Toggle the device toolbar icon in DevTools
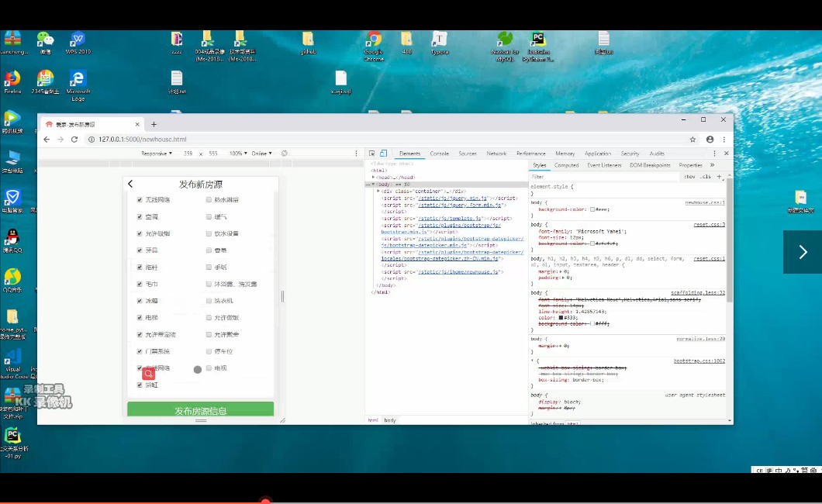 tap(383, 154)
